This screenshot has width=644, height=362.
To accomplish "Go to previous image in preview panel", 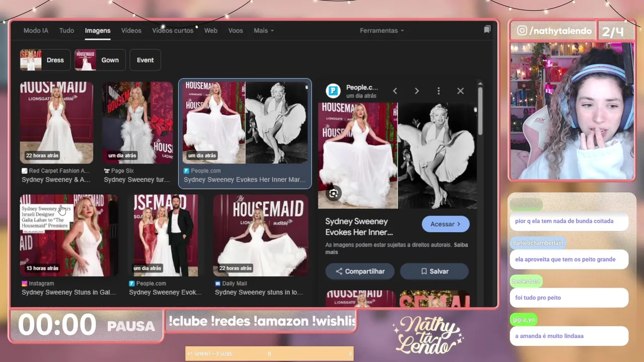I will (x=395, y=91).
